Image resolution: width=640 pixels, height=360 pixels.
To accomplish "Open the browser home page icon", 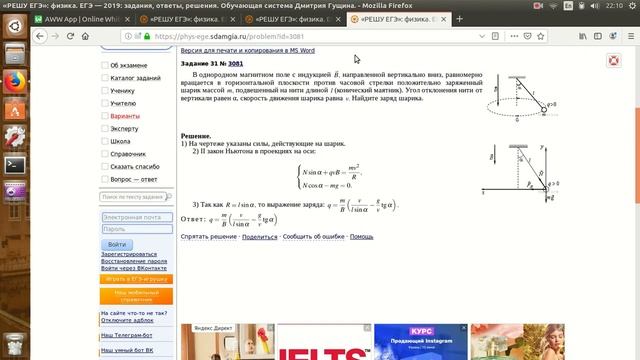I will pos(85,36).
